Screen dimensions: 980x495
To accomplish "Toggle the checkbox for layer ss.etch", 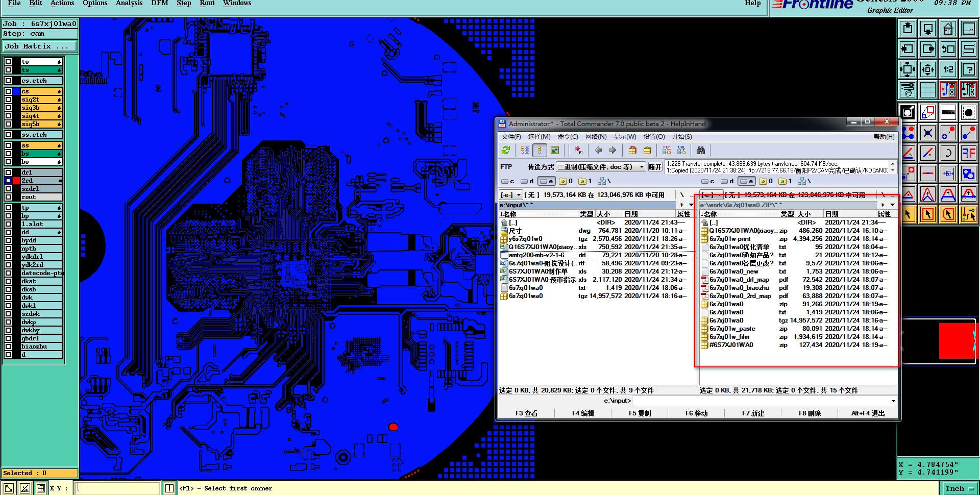I will [8, 135].
